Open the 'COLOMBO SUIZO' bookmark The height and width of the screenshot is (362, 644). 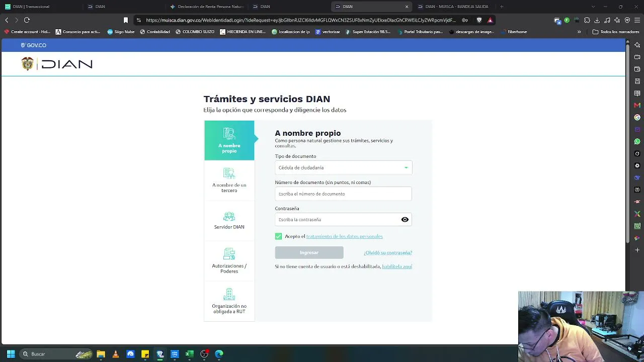[x=195, y=32]
